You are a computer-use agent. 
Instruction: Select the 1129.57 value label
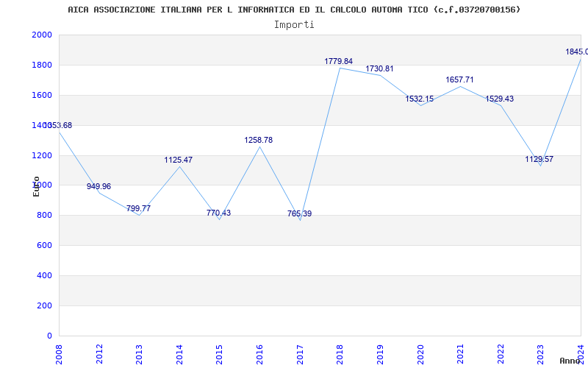(539, 159)
